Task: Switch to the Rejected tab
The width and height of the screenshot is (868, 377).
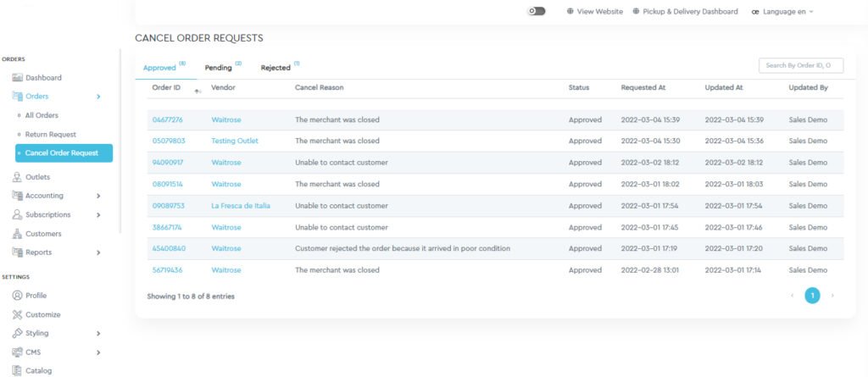Action: (275, 68)
